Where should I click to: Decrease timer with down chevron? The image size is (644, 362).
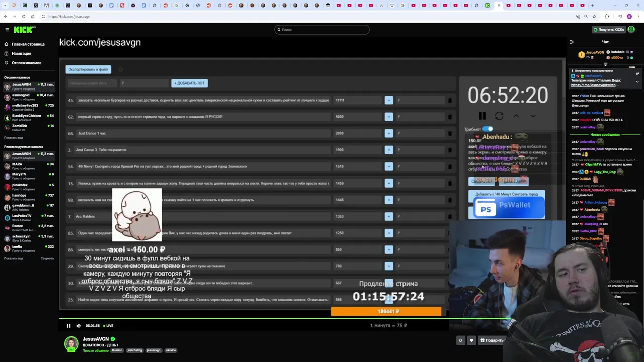point(533,116)
